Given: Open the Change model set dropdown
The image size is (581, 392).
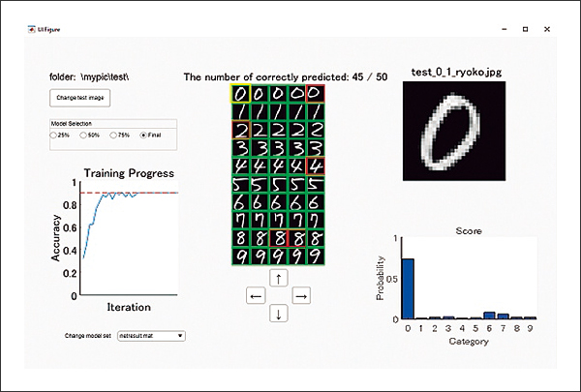Looking at the screenshot, I should pyautogui.click(x=151, y=336).
